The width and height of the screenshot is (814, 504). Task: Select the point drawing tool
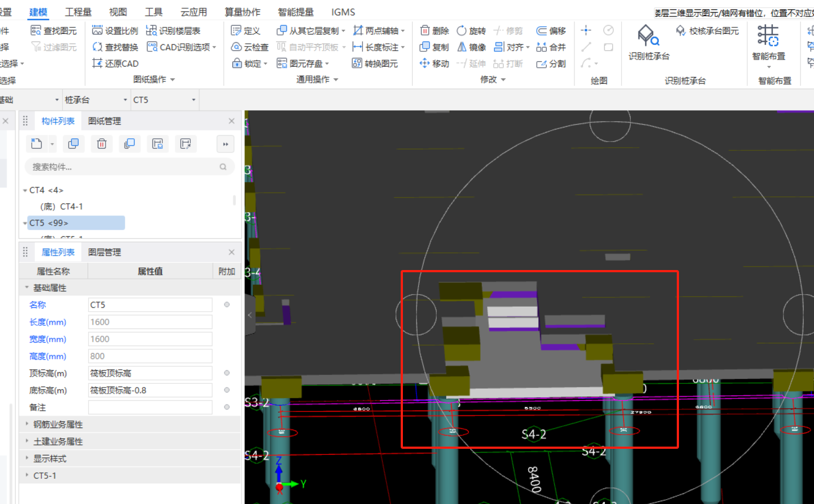tap(586, 31)
